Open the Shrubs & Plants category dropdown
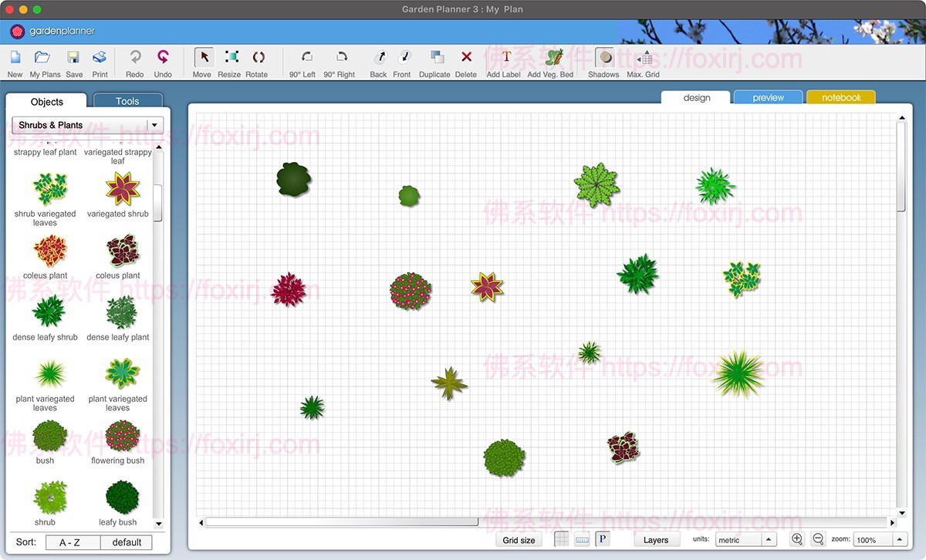The height and width of the screenshot is (560, 926). pos(85,124)
